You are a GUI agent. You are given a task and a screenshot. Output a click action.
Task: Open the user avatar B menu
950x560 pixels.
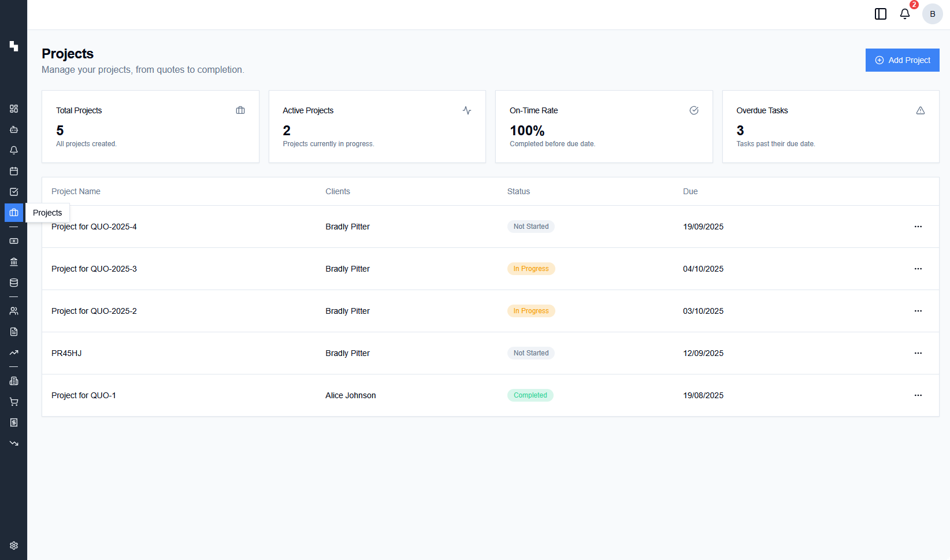tap(932, 14)
